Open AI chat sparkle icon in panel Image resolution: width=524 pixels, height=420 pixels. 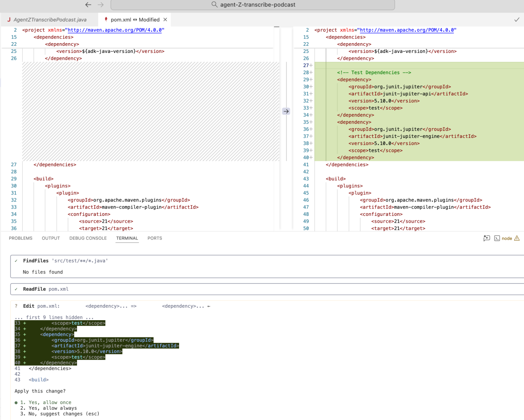[487, 238]
